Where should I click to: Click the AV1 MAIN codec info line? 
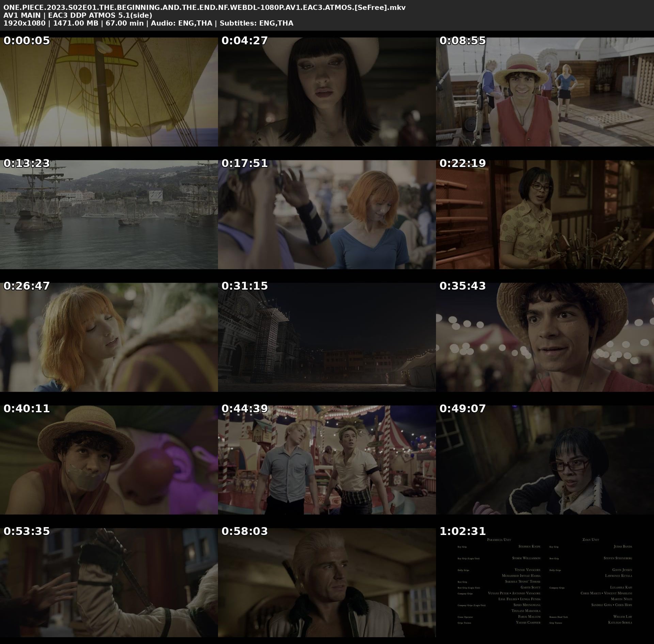[78, 15]
